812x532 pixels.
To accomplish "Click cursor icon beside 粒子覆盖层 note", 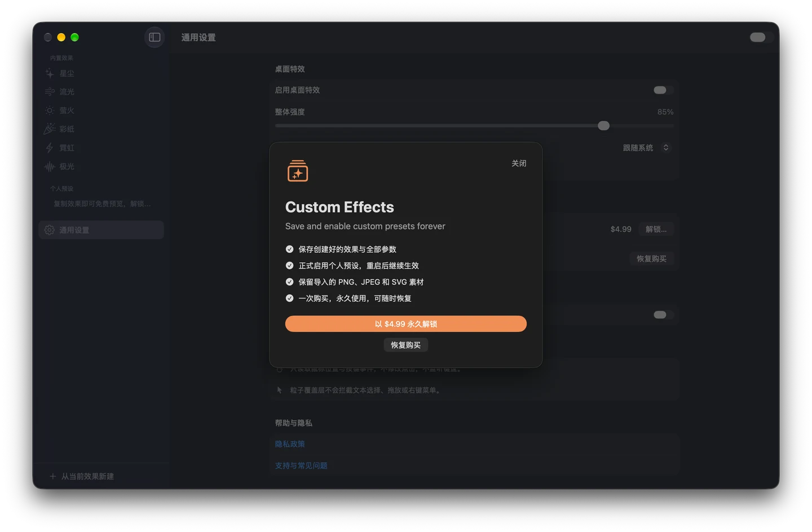I will click(x=279, y=390).
